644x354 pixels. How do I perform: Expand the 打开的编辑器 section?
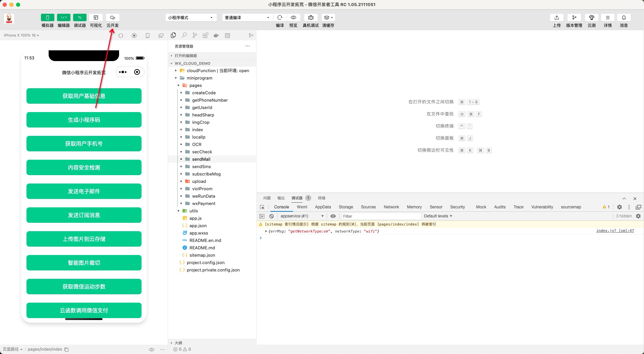[x=212, y=56]
